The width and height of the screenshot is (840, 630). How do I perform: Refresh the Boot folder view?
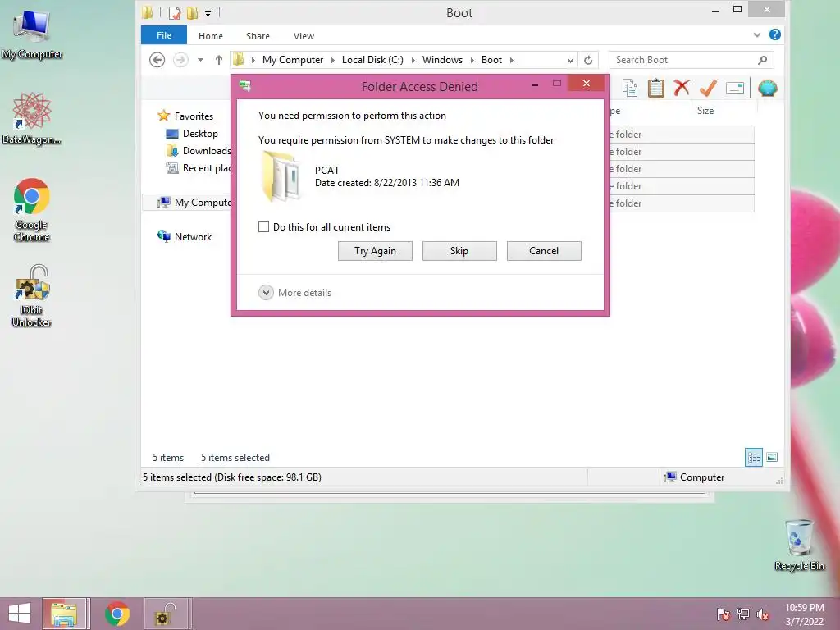coord(588,60)
